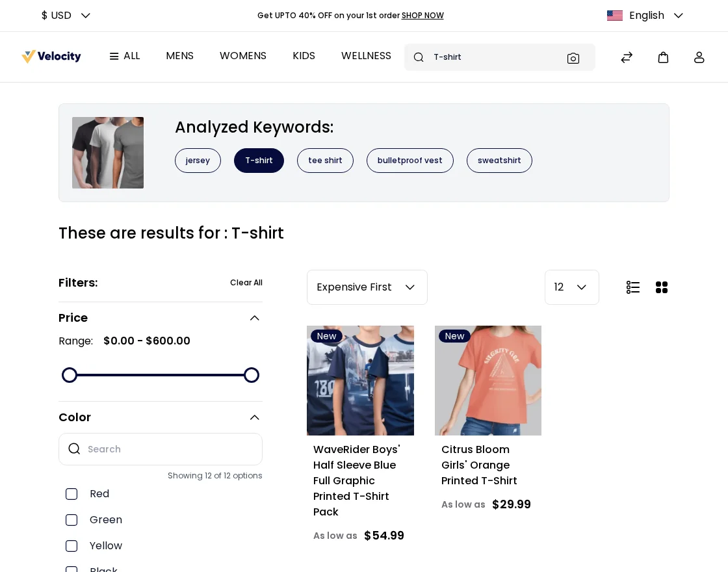Open the USD currency dropdown
Screen dimensions: 728x572
pyautogui.click(x=66, y=16)
